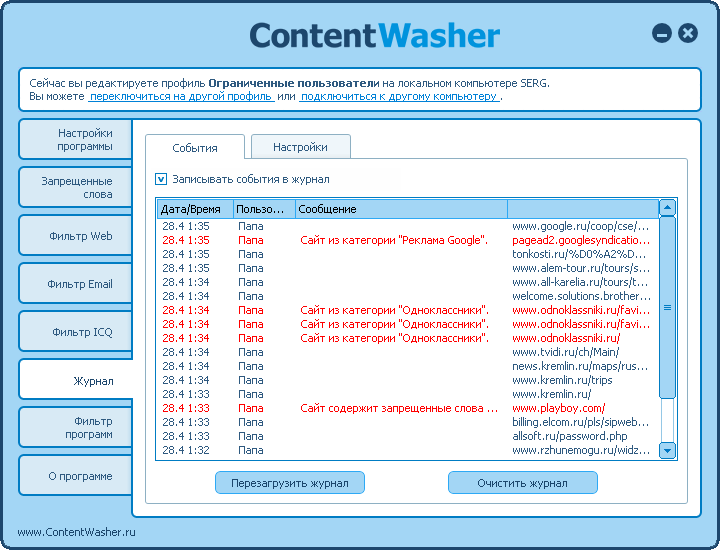Click the 28.4 1:32 timestamp cell
Screen dimensions: 720x550
coord(186,450)
